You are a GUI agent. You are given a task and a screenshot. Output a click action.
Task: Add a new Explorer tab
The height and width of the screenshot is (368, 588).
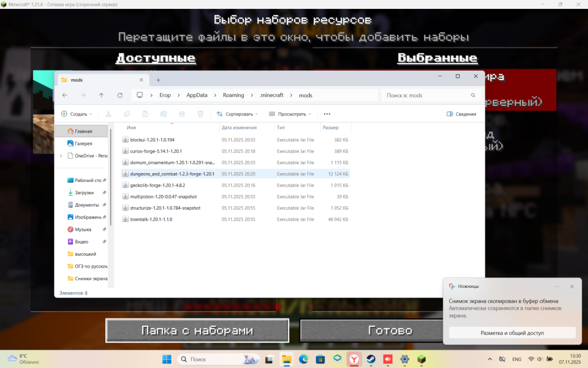(158, 80)
